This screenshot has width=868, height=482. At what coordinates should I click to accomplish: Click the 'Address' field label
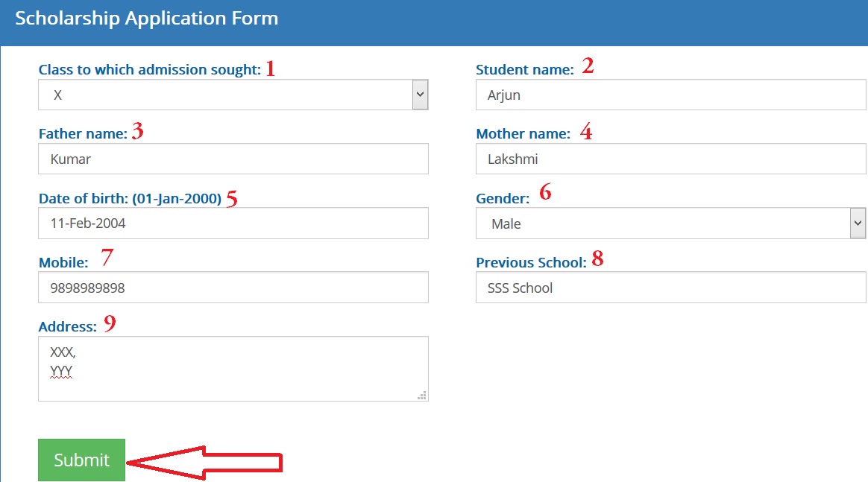pos(68,326)
